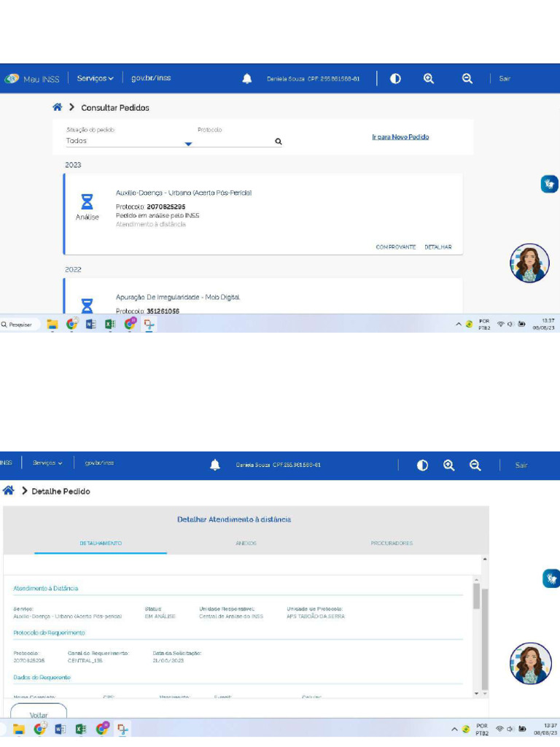
Task: Open VLibras accessibility widget on Detalhe Pedido page
Action: (x=551, y=578)
